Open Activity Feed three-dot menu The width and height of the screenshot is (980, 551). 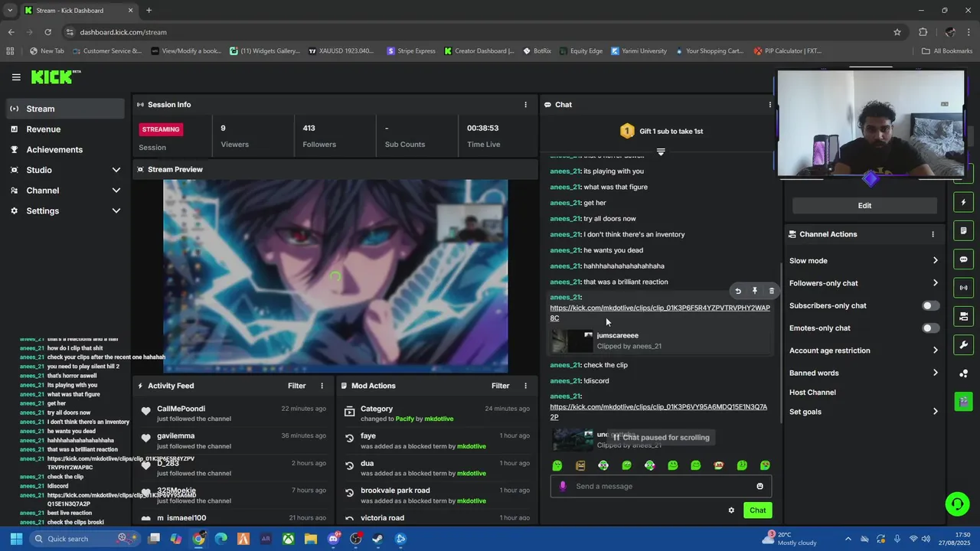click(x=322, y=386)
